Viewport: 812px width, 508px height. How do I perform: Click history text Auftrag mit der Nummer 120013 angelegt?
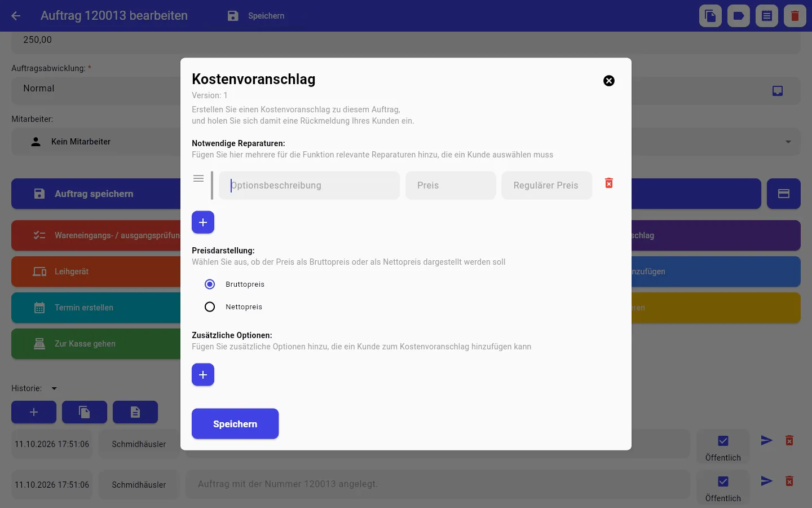coord(288,484)
